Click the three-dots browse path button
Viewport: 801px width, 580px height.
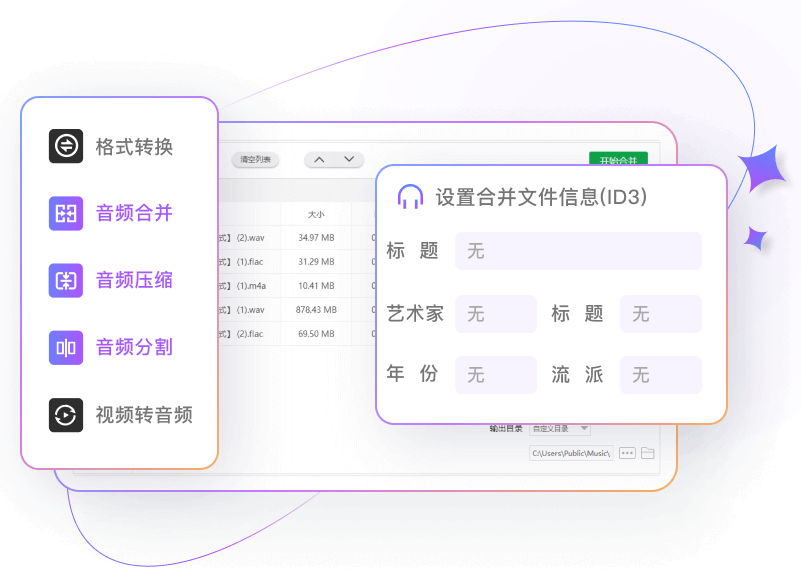tap(627, 453)
